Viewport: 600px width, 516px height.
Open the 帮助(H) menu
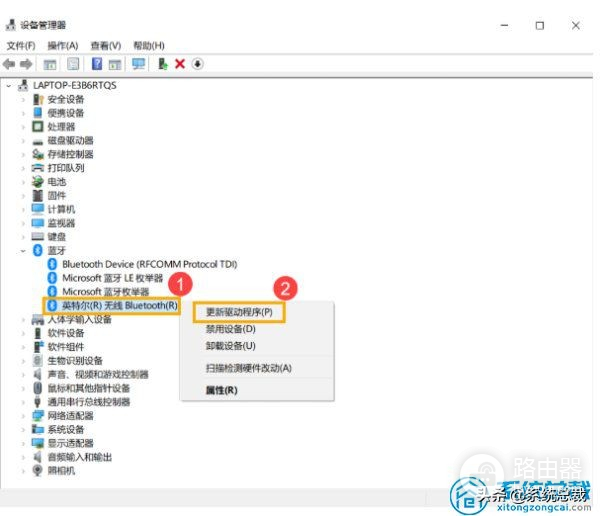pos(149,46)
